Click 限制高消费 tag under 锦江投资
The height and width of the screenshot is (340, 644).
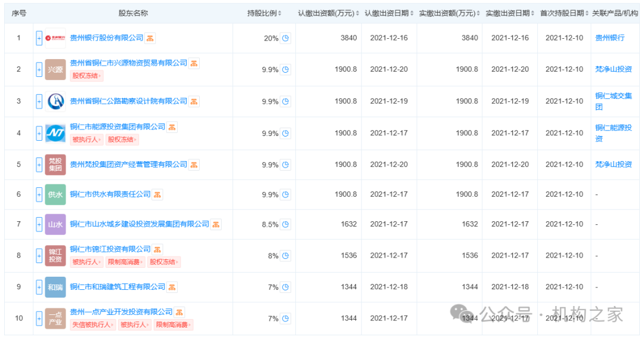[x=125, y=262]
